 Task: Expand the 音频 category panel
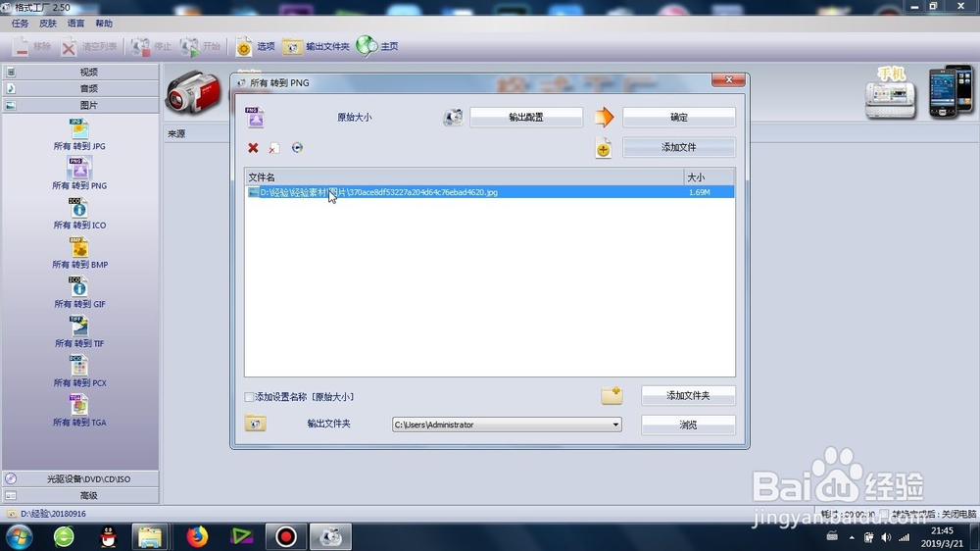tap(80, 88)
